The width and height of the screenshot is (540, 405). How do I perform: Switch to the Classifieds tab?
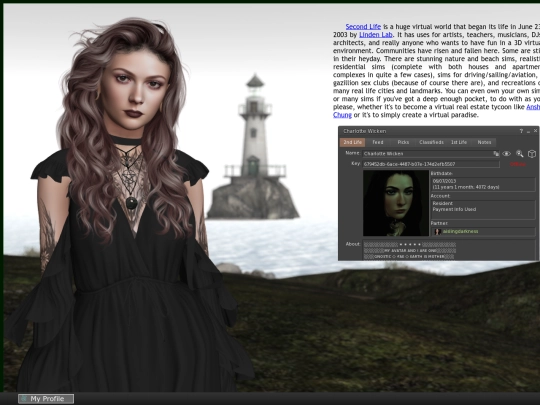(431, 142)
